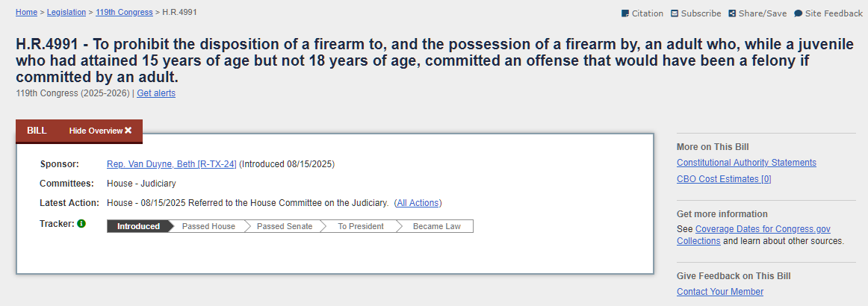This screenshot has width=868, height=306.
Task: Open CBO Cost Estimates [0] link
Action: (724, 178)
